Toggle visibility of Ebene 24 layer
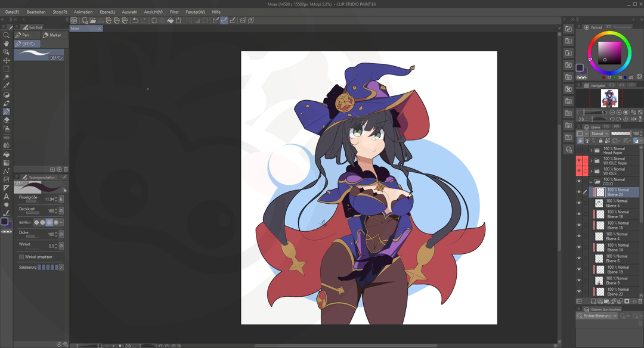This screenshot has width=644, height=348. 579,192
